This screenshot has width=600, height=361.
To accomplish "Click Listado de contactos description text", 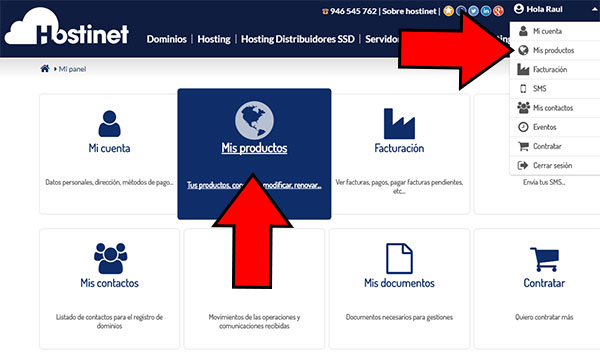I will (109, 322).
